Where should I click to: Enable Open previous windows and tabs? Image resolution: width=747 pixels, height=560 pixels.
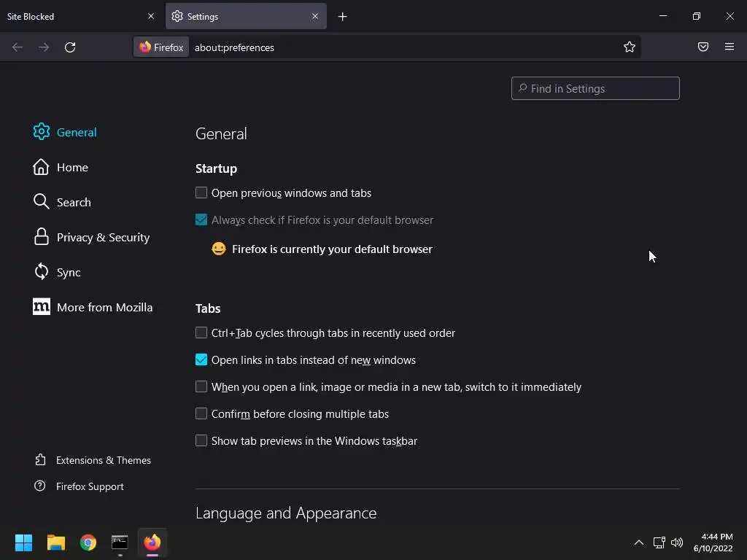[x=201, y=192]
